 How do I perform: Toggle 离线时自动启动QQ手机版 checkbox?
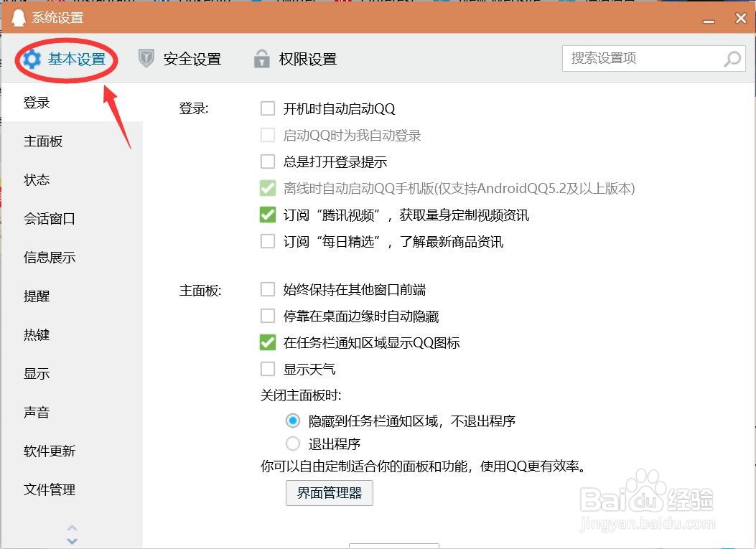(268, 188)
